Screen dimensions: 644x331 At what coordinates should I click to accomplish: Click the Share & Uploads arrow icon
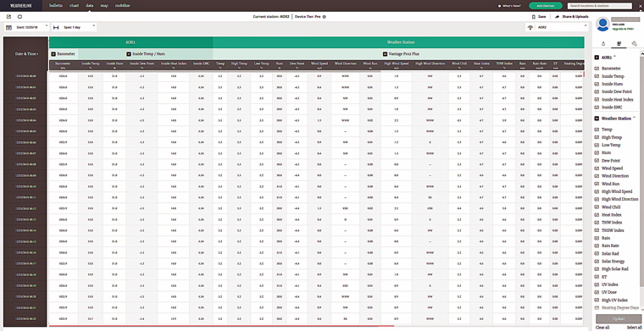558,17
